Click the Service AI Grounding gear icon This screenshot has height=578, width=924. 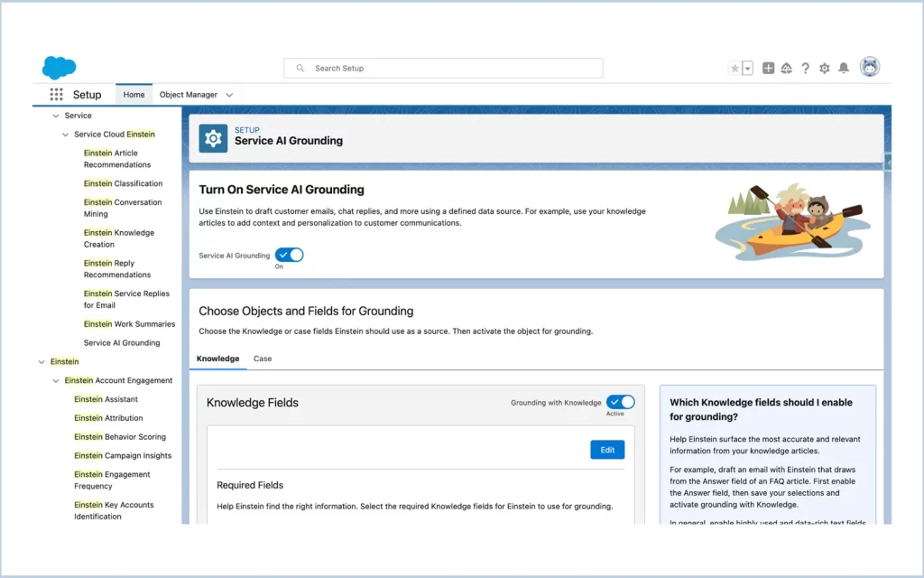(213, 138)
